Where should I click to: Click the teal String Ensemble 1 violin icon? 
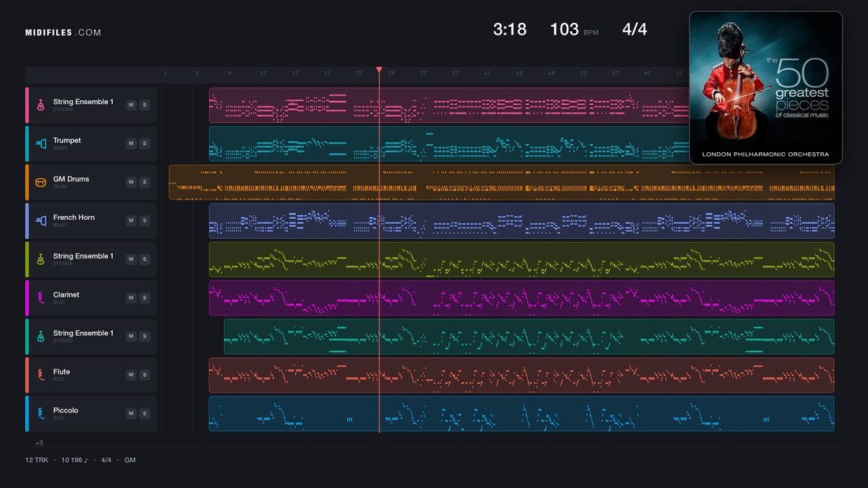[40, 336]
